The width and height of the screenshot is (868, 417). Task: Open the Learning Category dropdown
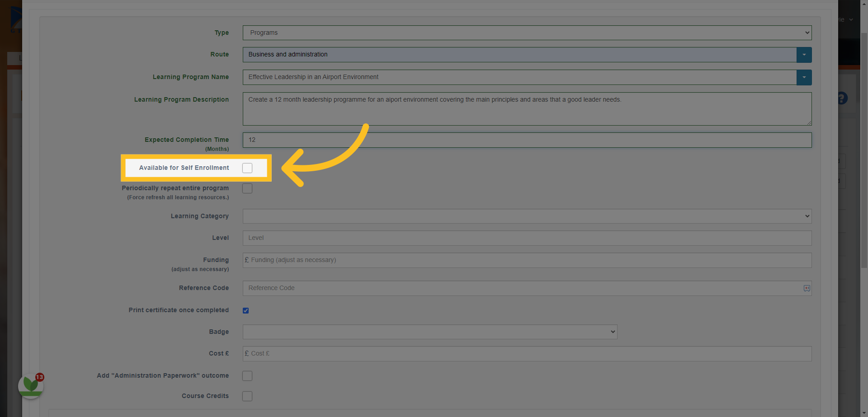527,216
